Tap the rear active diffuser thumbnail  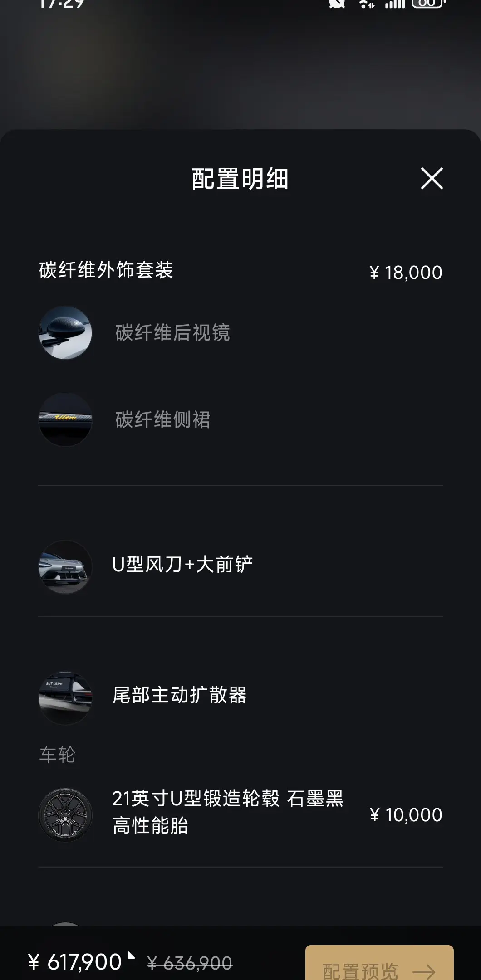[x=65, y=697]
